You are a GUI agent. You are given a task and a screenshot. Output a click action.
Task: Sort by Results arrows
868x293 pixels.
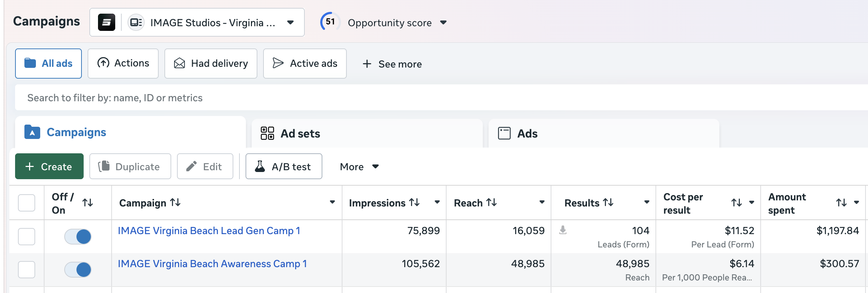pyautogui.click(x=608, y=203)
